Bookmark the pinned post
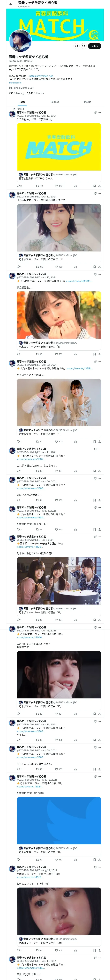110x980 pixels. pyautogui.click(x=95, y=186)
